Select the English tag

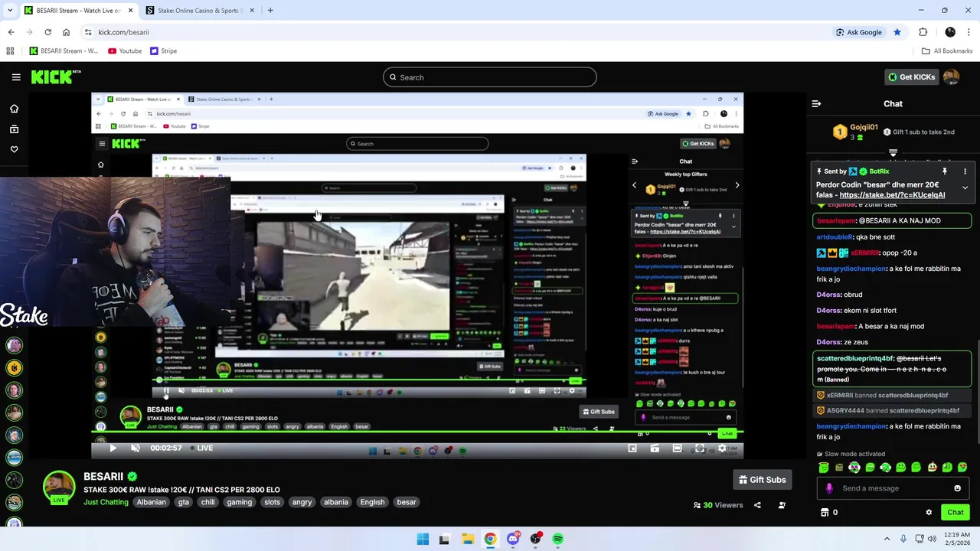click(x=372, y=502)
